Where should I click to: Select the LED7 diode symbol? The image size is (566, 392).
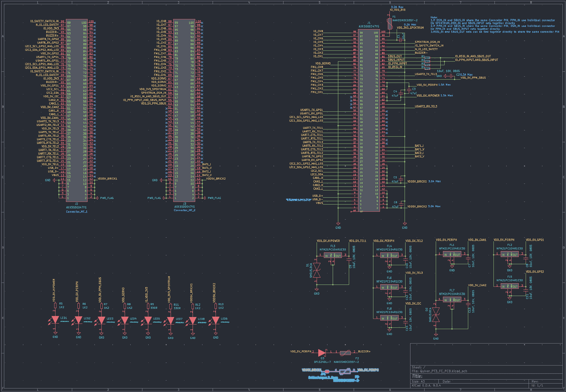coord(171,321)
